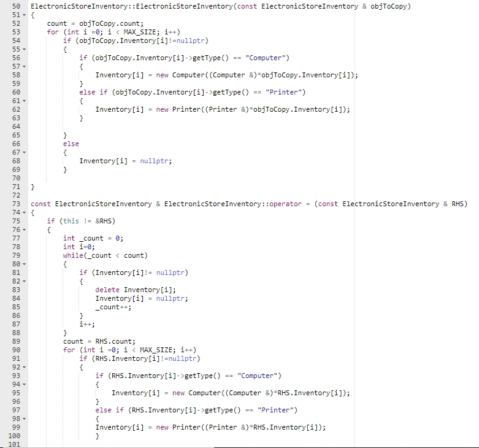This screenshot has width=479, height=448.
Task: Click 'Printer((Printer &)*objToCopy' on line 62
Action: pos(231,109)
